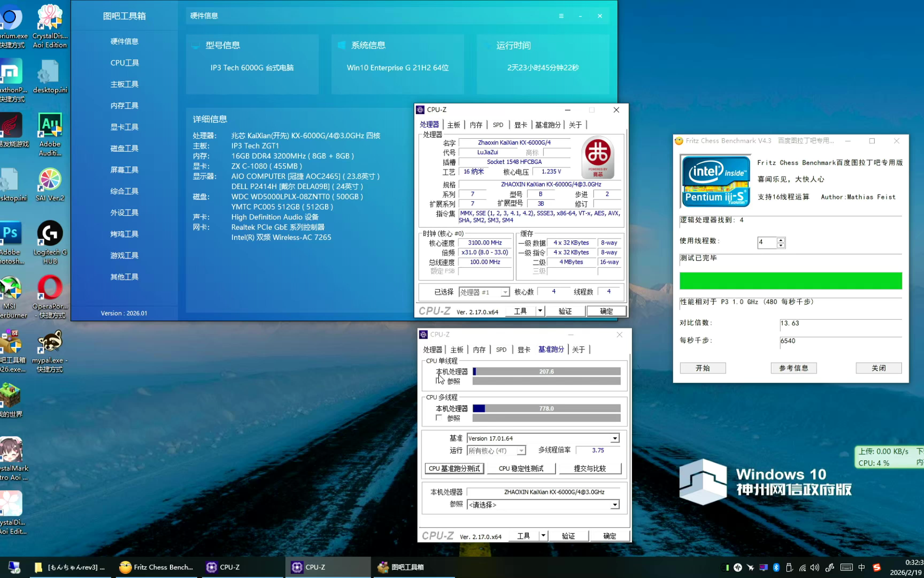Expand the benchmark Version 17.01.64 dropdown

pos(614,438)
